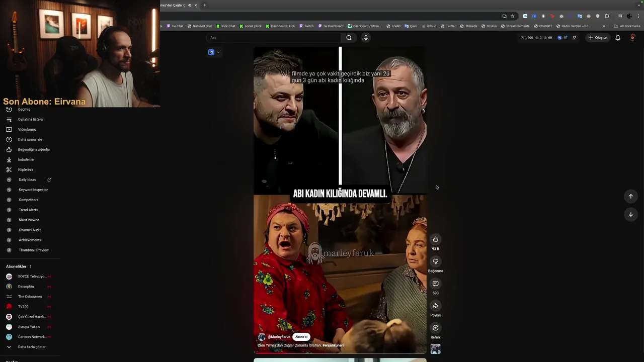Open the StreamElements bookmark
This screenshot has height=362, width=644.
(x=515, y=26)
